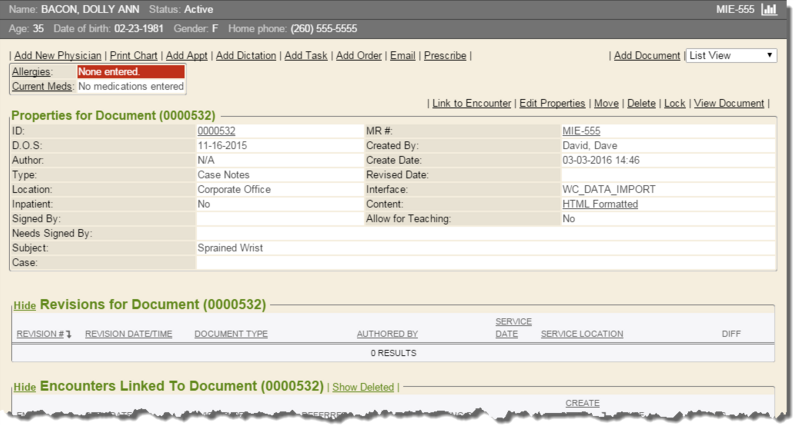Open Edit Properties for the document

552,104
